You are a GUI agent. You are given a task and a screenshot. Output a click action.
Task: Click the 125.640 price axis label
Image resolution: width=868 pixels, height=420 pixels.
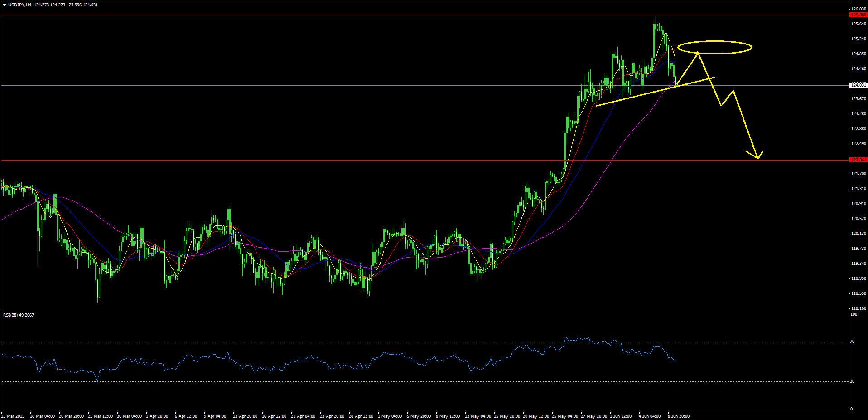[859, 24]
